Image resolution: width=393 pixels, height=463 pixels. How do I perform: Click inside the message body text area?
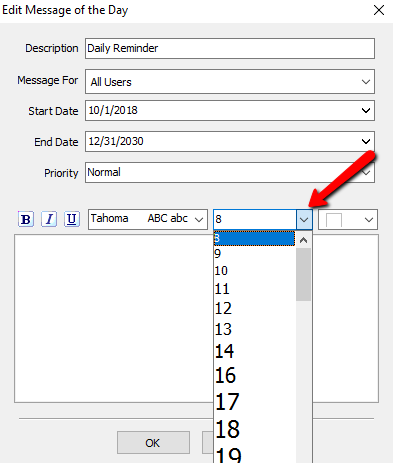click(113, 318)
